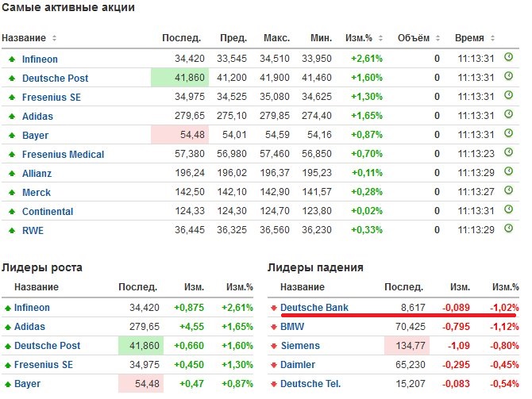Click the +4,55 change for Adidas
The image size is (532, 399).
click(191, 327)
